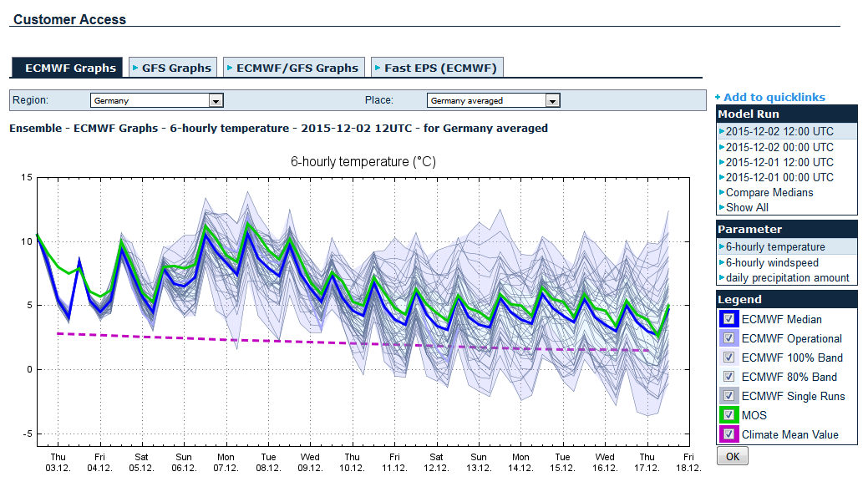Open the ECMWF/GFS Graphs tab
The image size is (868, 497).
click(294, 68)
